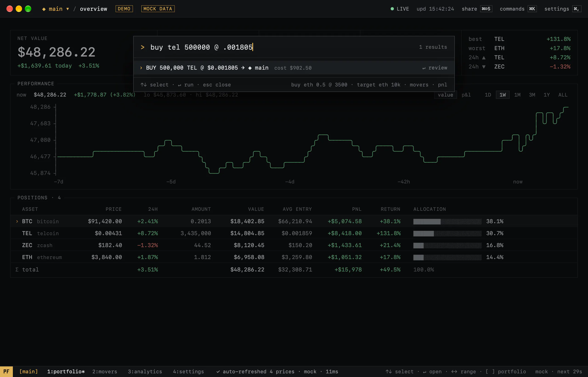This screenshot has width=588, height=377.
Task: Set chart range to 1Y
Action: [547, 95]
